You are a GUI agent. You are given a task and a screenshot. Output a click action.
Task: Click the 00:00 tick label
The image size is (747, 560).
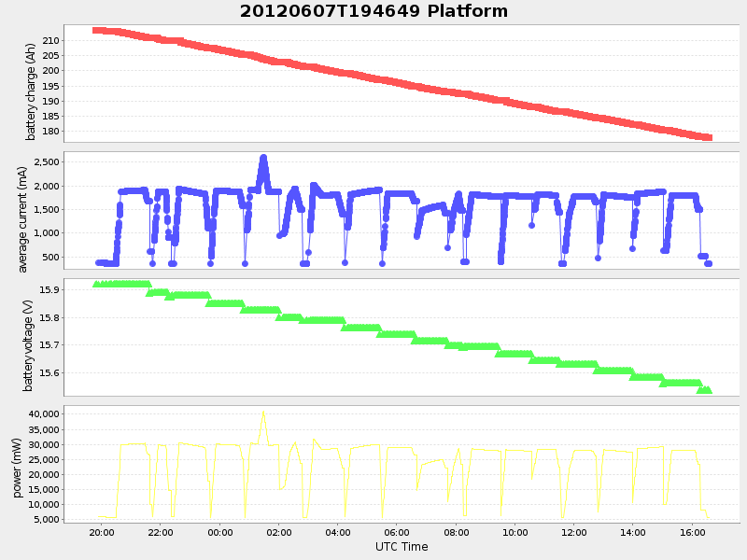pyautogui.click(x=220, y=533)
